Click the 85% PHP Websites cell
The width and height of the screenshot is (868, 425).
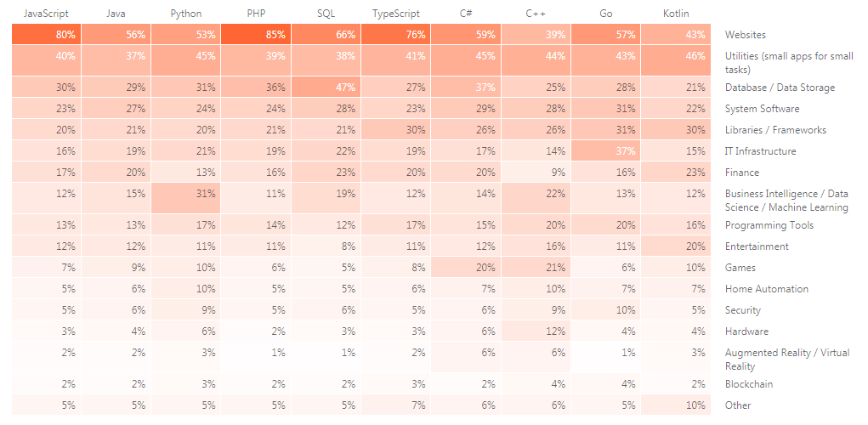click(256, 35)
